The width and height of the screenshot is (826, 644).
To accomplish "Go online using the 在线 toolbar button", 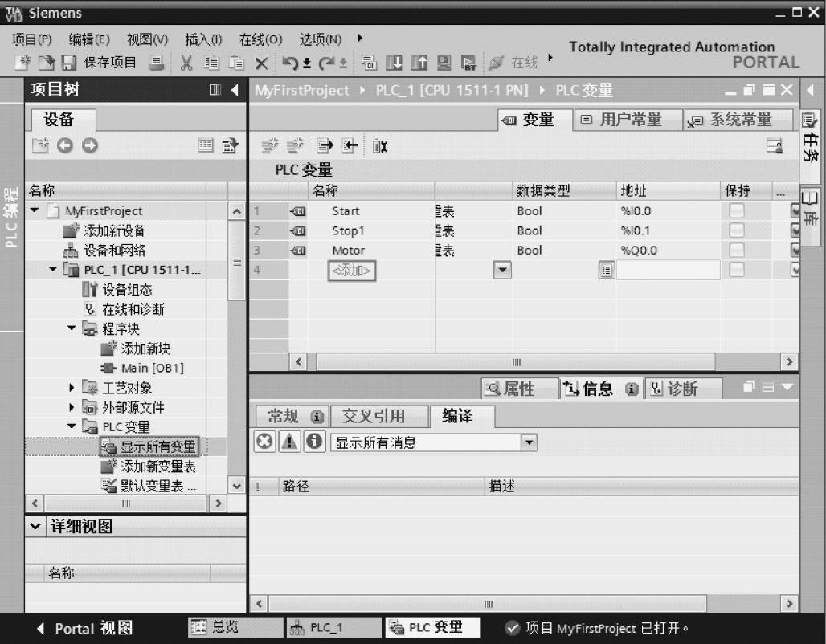I will pos(513,63).
